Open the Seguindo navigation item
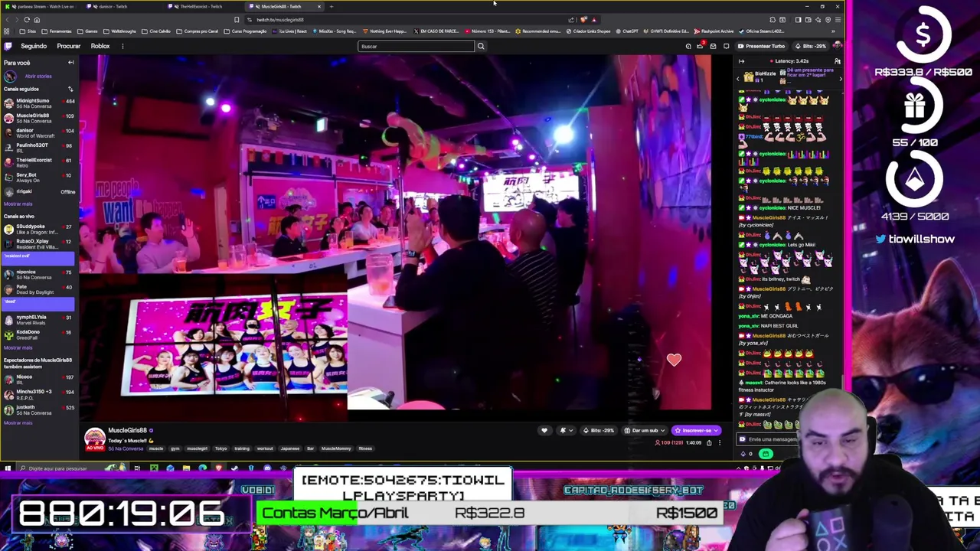Screen dimensions: 980x551 point(34,46)
